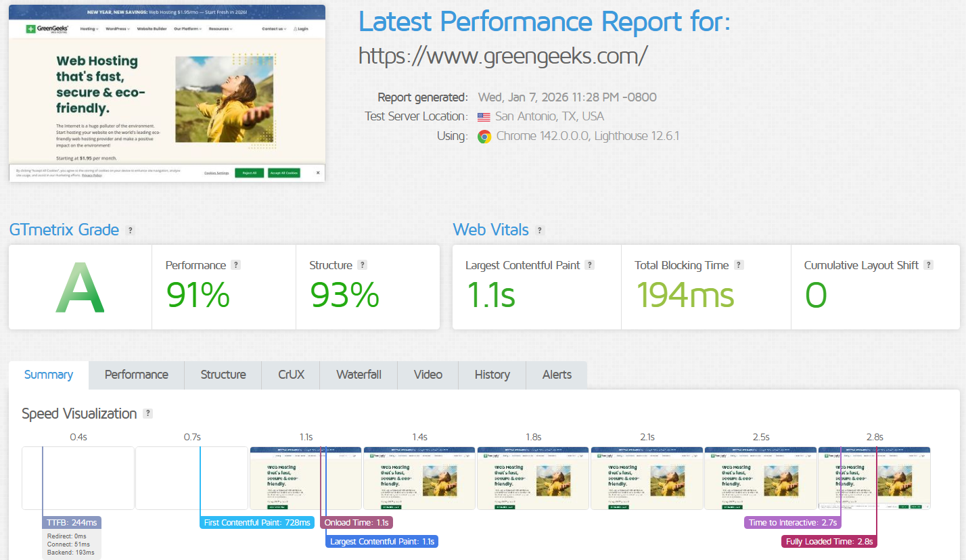This screenshot has height=560, width=966.
Task: Click the Time to Interactive 2.7s marker
Action: click(x=793, y=523)
